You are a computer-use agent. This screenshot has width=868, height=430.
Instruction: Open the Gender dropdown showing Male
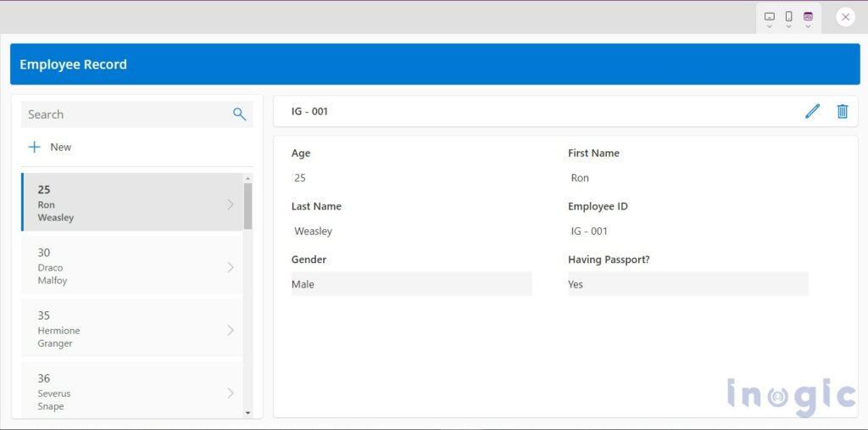411,284
